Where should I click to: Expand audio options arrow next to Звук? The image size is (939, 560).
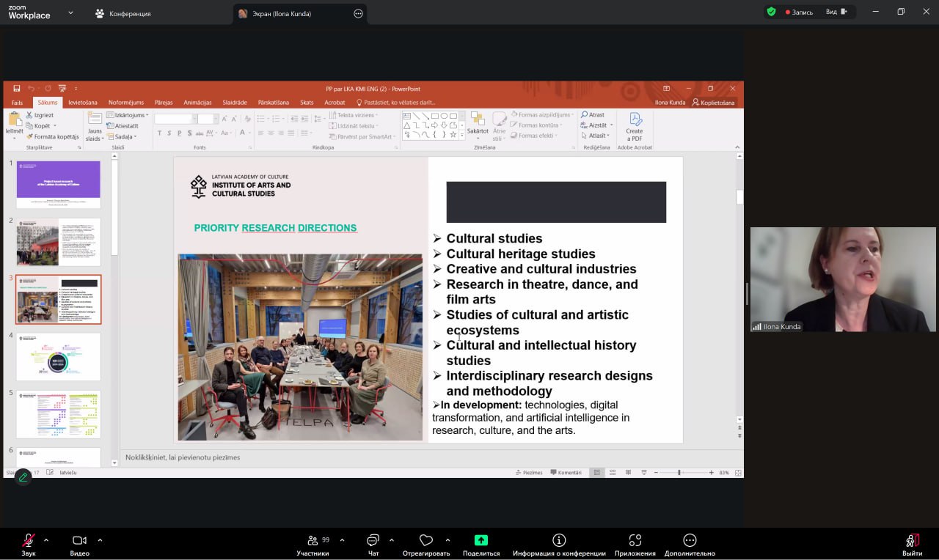(x=46, y=540)
